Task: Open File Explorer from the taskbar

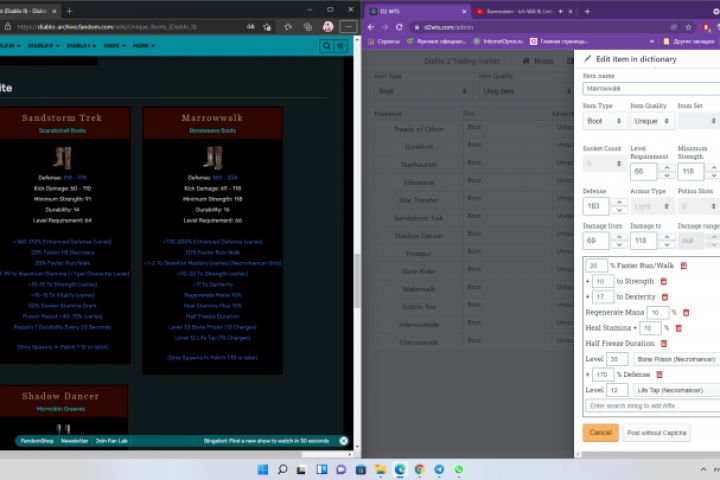Action: click(380, 469)
